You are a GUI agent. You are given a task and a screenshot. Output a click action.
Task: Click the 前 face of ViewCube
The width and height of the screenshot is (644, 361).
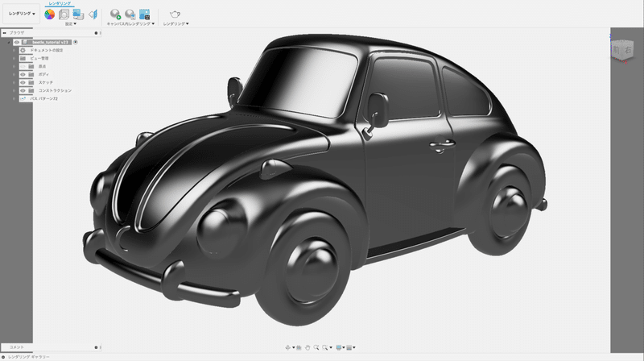point(617,51)
